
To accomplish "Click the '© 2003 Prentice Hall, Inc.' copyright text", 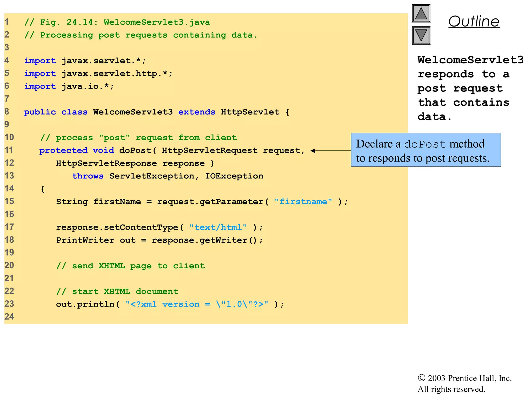I will pos(464,378).
